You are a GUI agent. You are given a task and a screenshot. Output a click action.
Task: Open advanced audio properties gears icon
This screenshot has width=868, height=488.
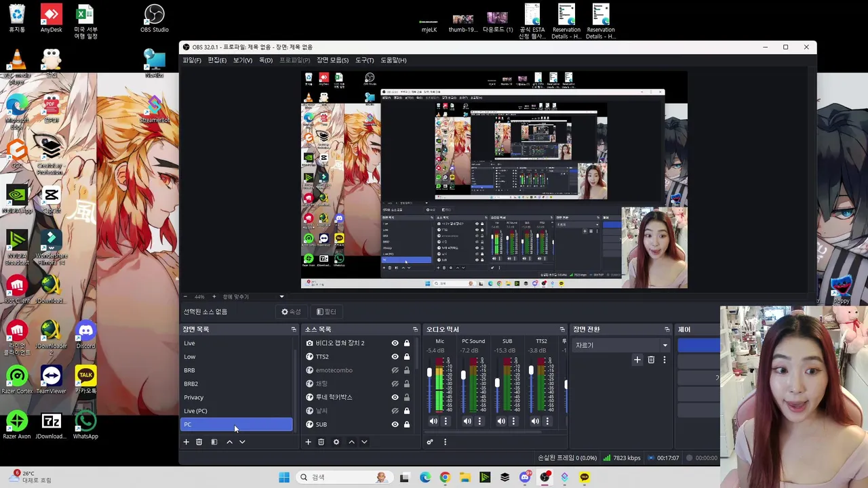point(430,442)
